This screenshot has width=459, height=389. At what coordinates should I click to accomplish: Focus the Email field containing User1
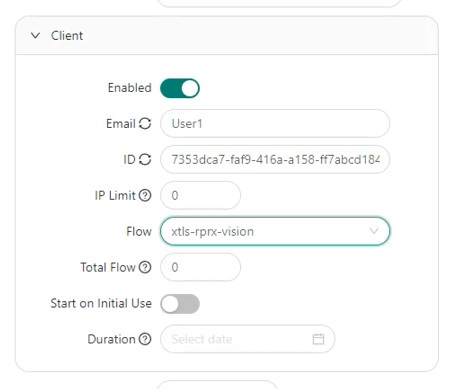(275, 124)
